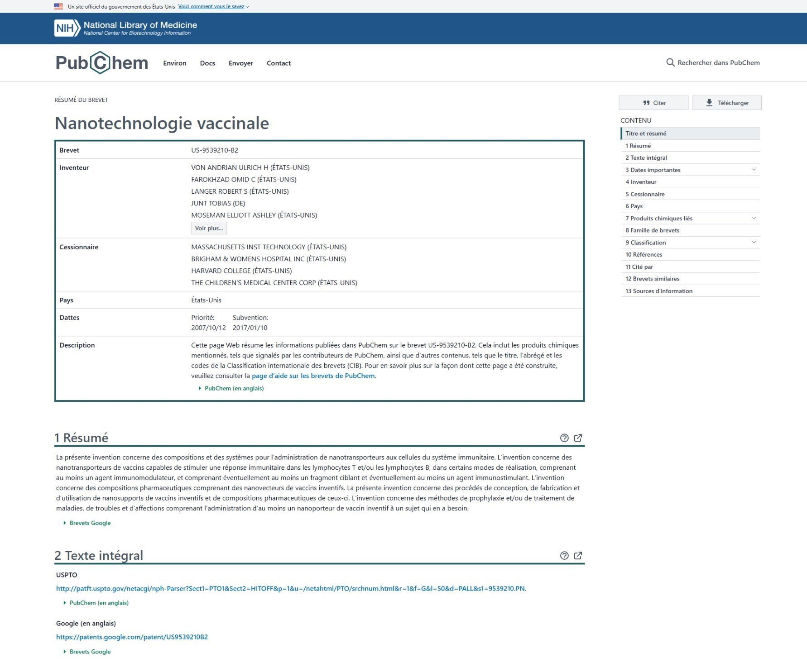The image size is (807, 672).
Task: Click the 'Nanotechnologie vaccinale' heading
Action: [x=162, y=123]
